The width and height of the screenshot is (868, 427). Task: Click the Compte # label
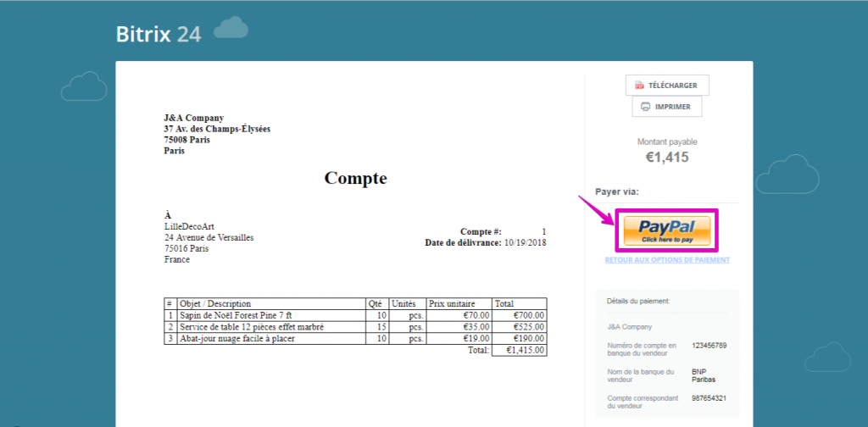pos(481,232)
